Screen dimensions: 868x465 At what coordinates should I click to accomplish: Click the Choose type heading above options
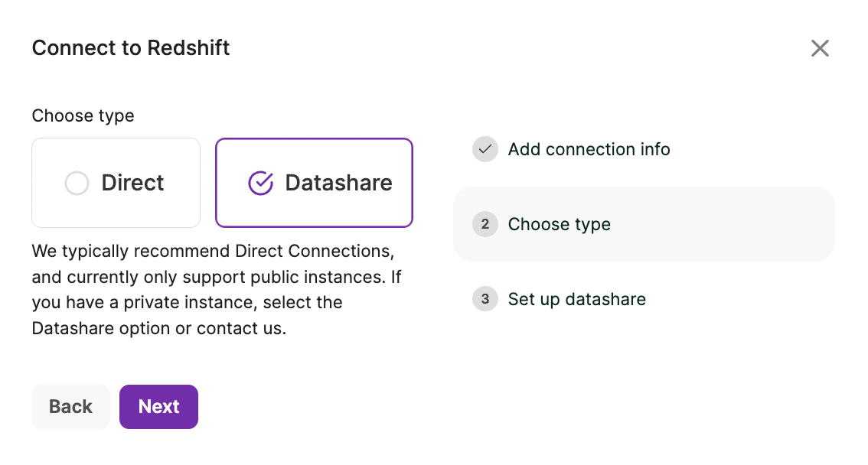click(x=83, y=116)
